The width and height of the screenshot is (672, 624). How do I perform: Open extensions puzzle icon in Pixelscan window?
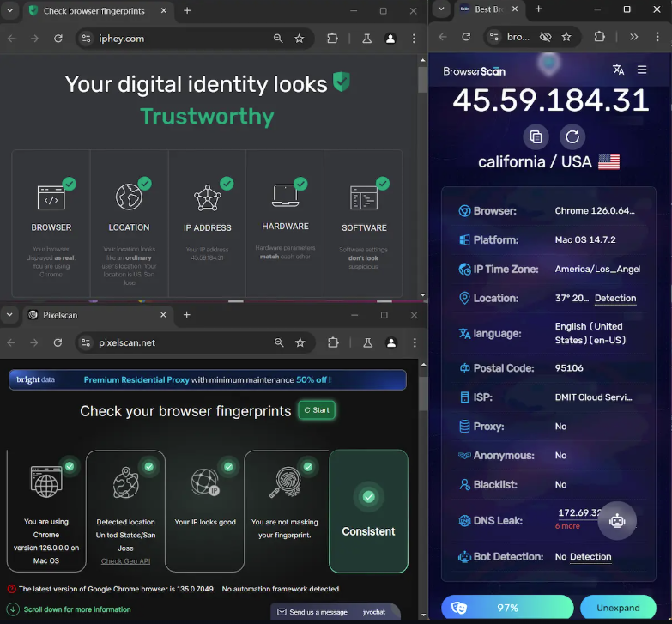click(x=334, y=342)
